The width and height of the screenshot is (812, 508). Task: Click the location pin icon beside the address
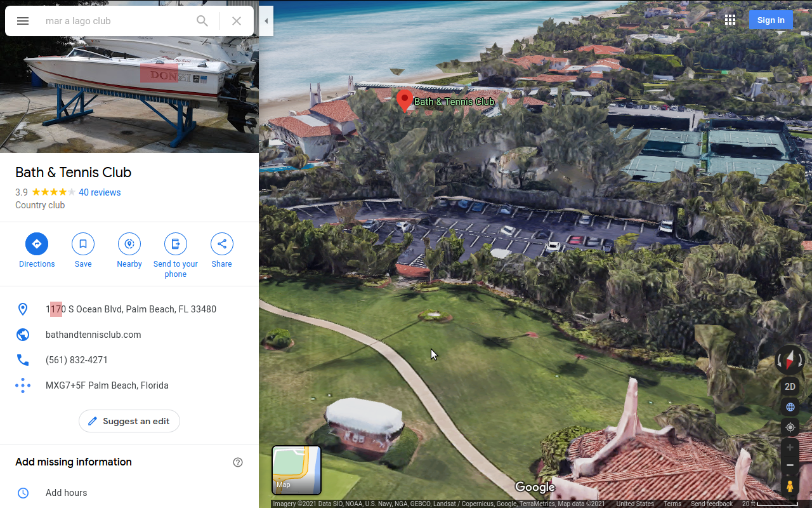click(23, 309)
